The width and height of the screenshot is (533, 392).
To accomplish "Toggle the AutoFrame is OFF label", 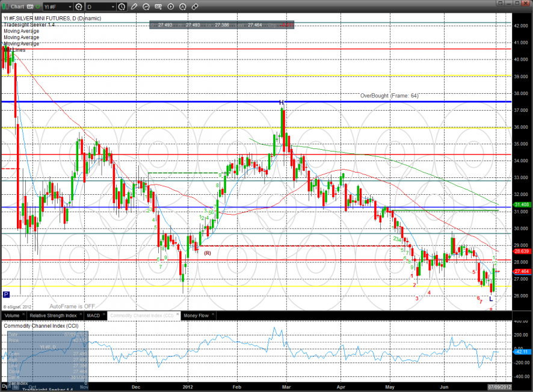I will [72, 306].
